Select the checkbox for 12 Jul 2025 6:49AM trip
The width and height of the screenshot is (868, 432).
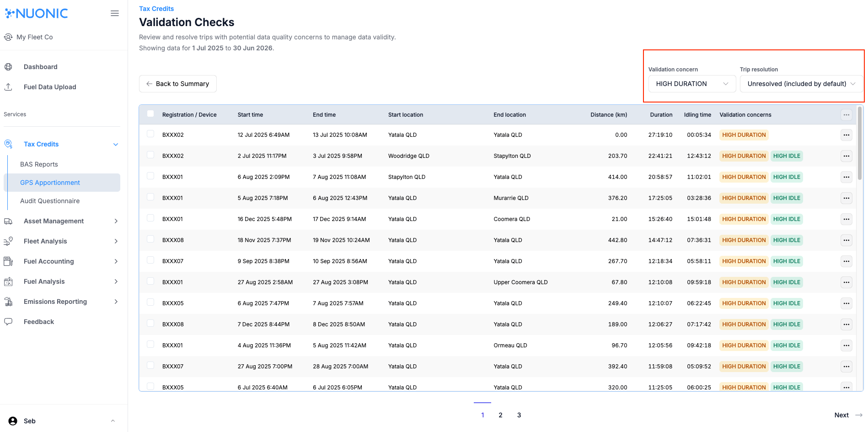[x=150, y=134]
